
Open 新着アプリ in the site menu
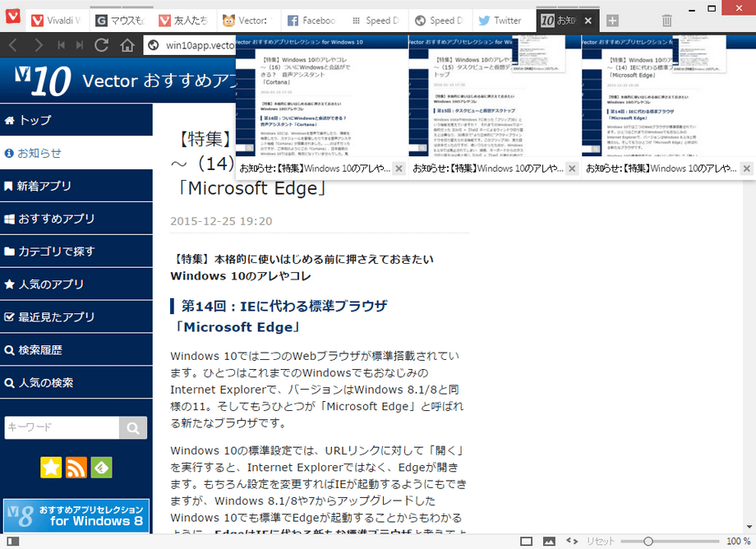tap(76, 186)
